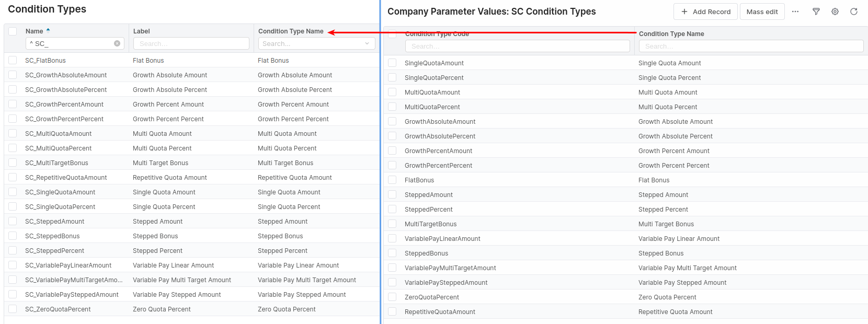This screenshot has width=868, height=324.
Task: Click the Add Record button
Action: 705,11
